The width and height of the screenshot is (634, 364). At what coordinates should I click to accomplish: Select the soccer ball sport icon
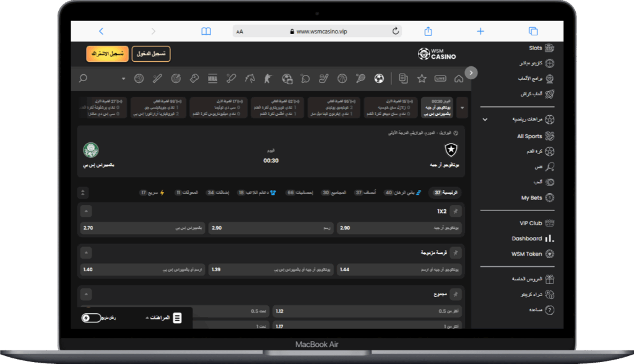[379, 79]
